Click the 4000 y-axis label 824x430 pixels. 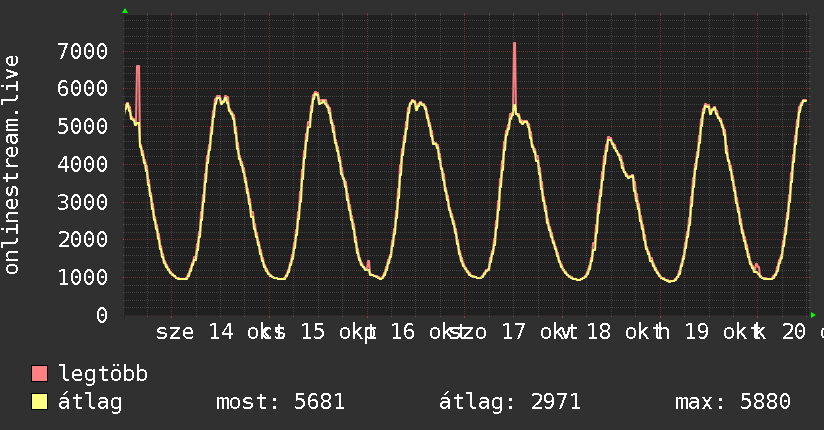83,165
